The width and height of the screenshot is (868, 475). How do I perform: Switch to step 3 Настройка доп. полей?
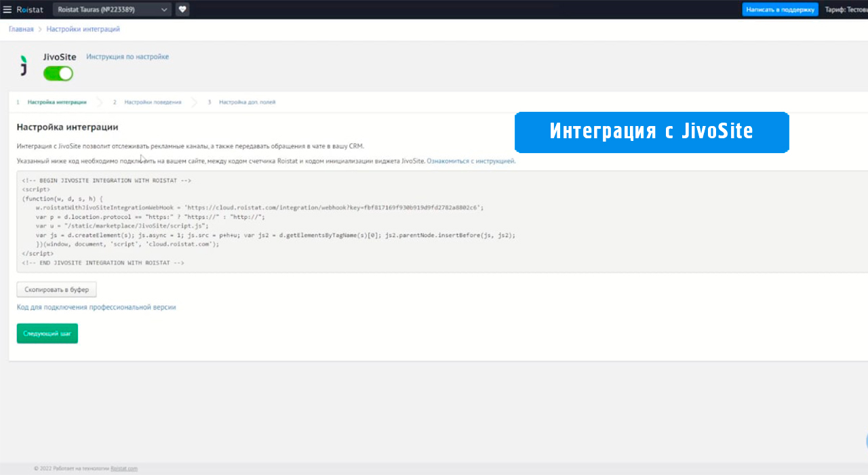click(247, 102)
